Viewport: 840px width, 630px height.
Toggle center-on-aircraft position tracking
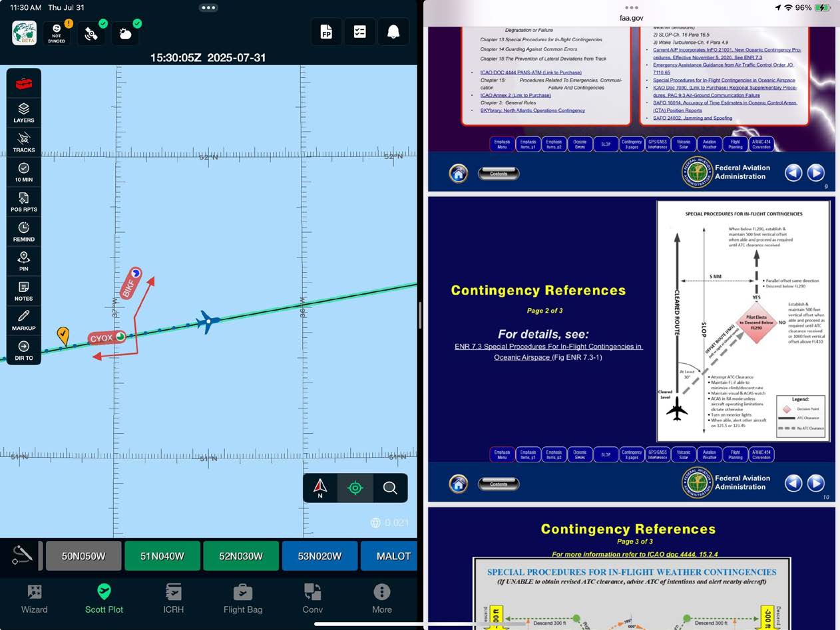coord(355,488)
